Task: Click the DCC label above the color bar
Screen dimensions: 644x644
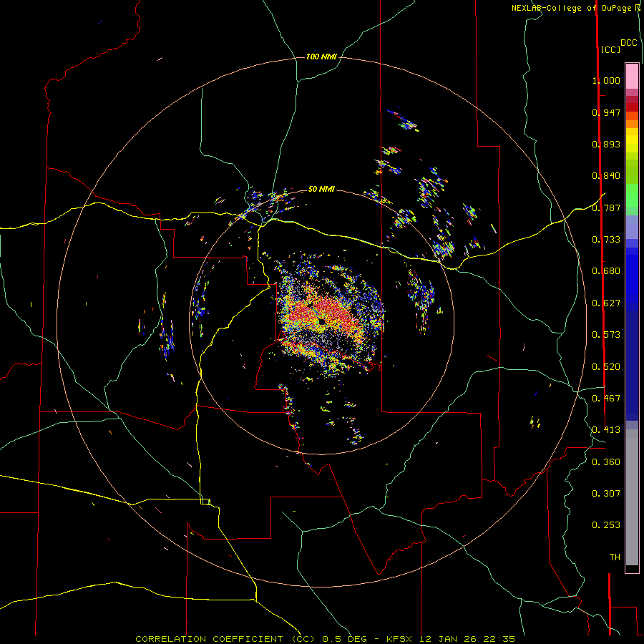Action: (x=628, y=43)
